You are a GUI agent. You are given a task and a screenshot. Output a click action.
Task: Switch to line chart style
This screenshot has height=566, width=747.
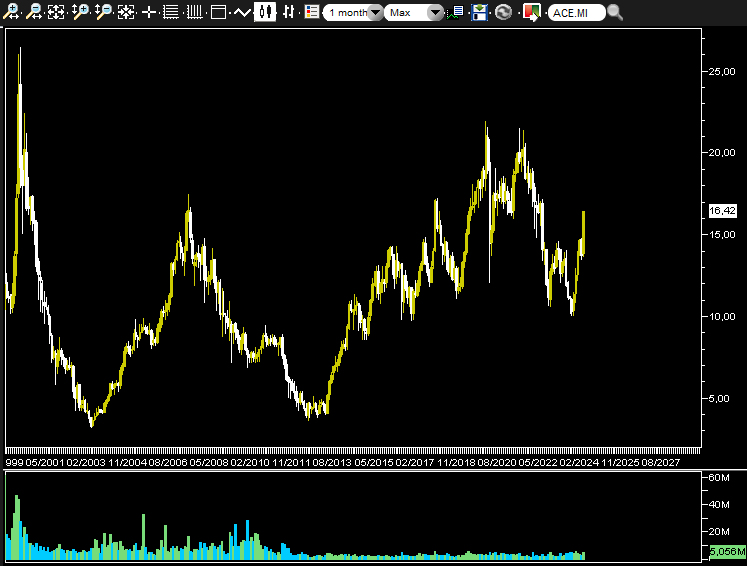(x=241, y=12)
